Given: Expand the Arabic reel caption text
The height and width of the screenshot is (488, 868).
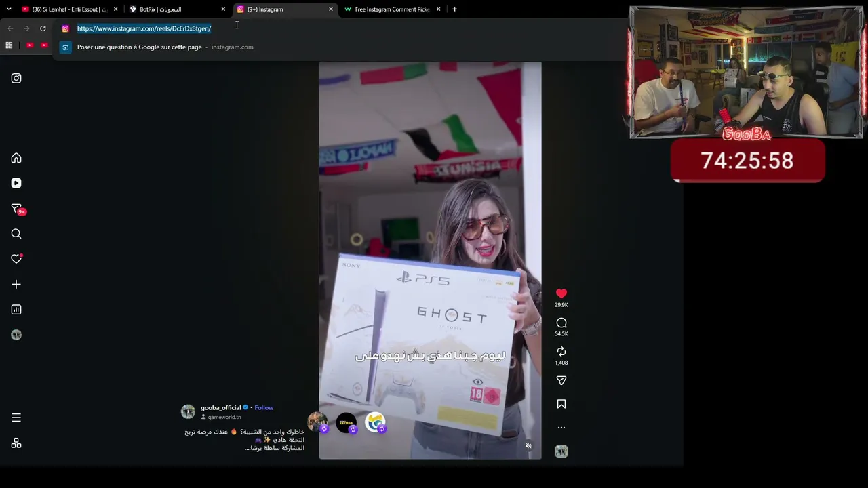Looking at the screenshot, I should point(245,440).
